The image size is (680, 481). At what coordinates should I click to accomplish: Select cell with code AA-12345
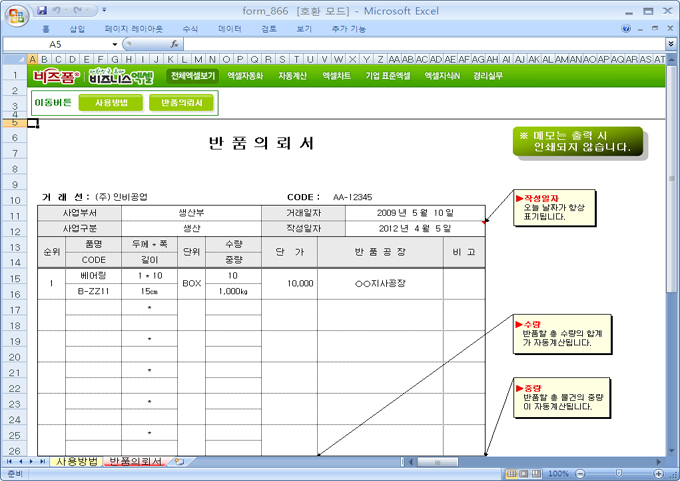pyautogui.click(x=352, y=197)
